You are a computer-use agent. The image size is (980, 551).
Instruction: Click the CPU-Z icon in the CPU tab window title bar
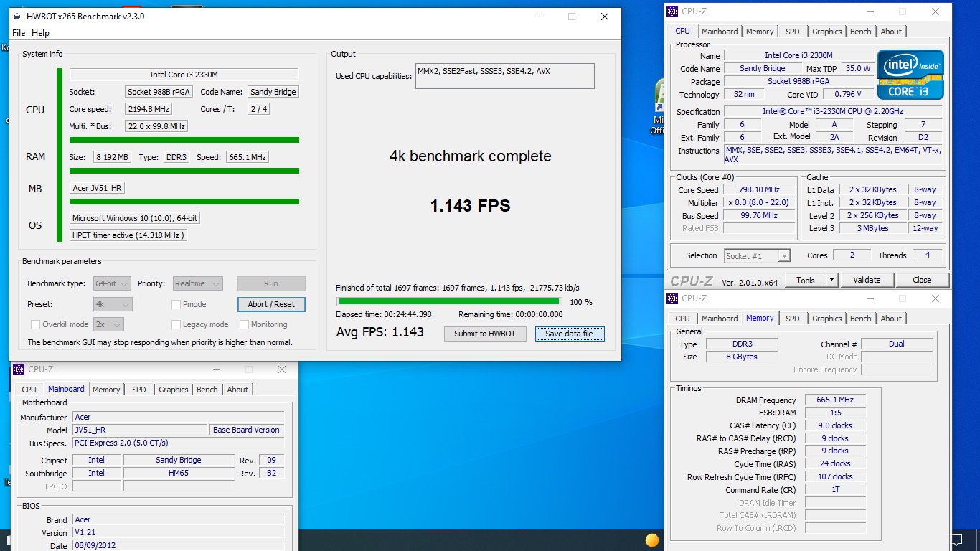[672, 11]
